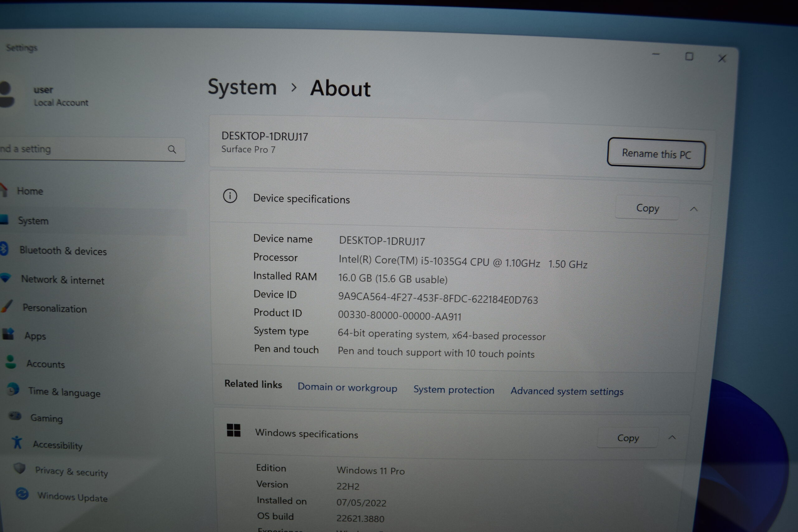Click the Version value 22H2

tap(348, 486)
